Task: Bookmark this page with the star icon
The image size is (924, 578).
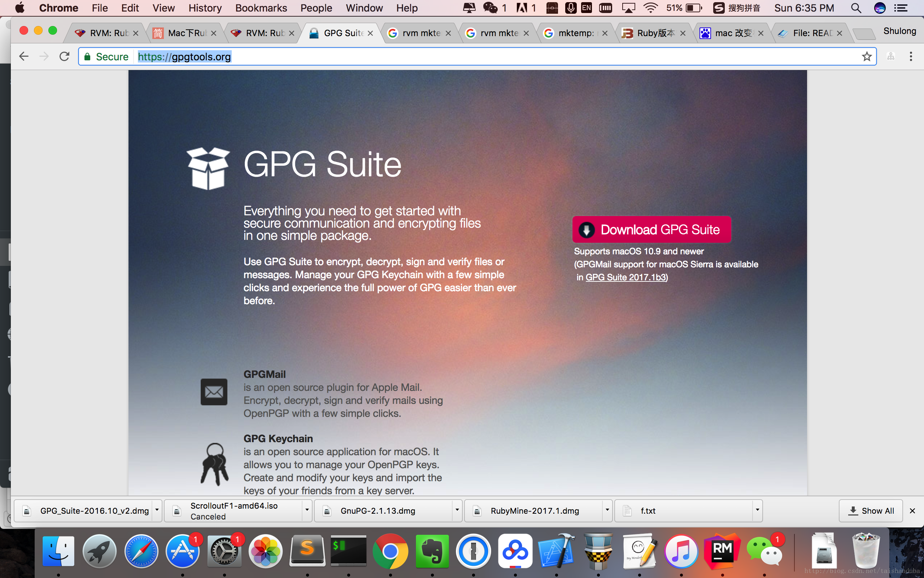Action: coord(867,57)
